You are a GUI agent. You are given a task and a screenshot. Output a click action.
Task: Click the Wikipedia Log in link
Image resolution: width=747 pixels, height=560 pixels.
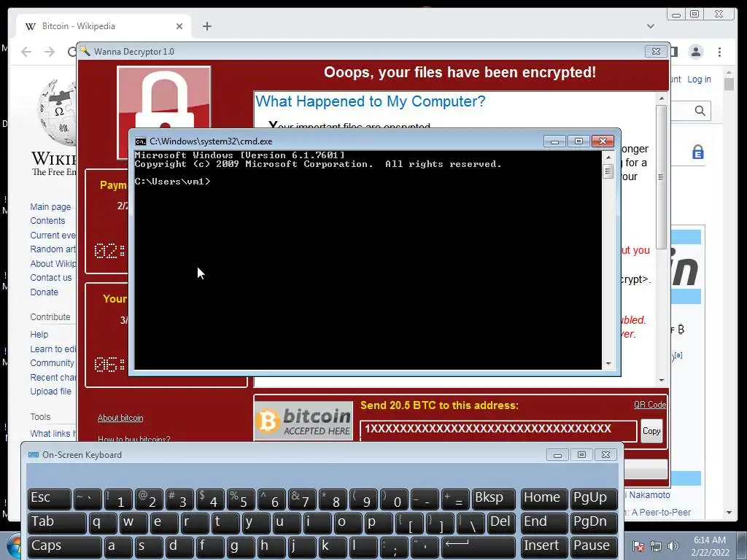click(x=699, y=79)
